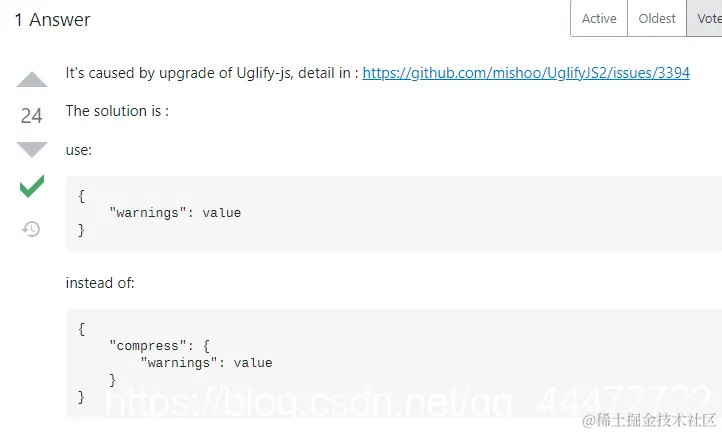Click the vote count number 24

click(31, 116)
